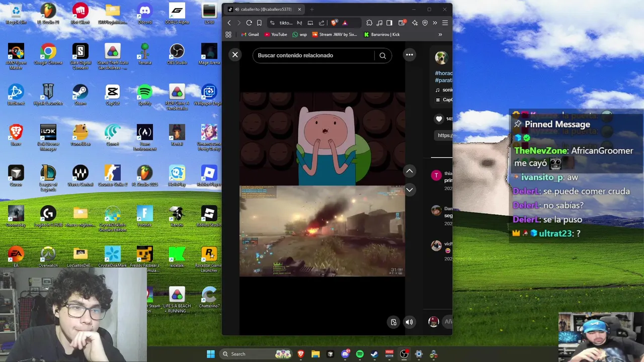Open the Bananirou | Kick bookmark

(382, 35)
